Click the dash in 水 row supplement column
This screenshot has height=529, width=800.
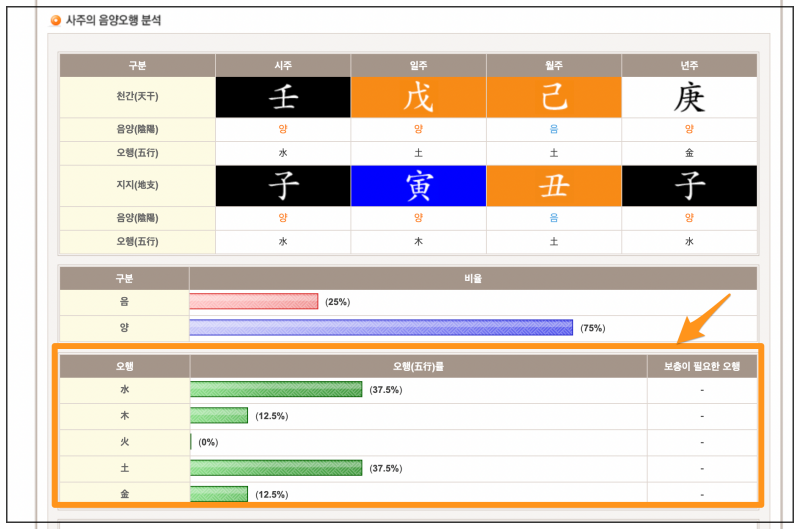click(x=702, y=390)
